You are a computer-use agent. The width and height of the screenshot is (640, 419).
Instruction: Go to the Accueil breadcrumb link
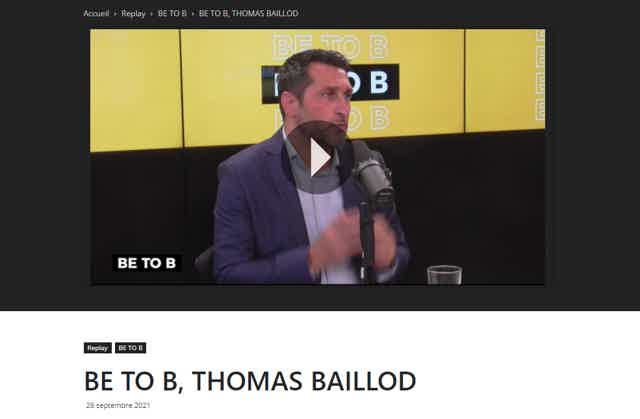tap(96, 13)
